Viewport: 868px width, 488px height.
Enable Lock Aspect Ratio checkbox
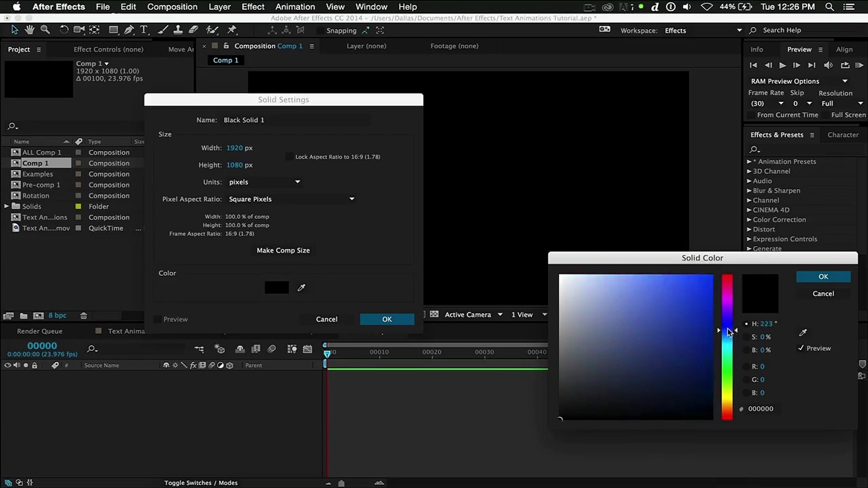tap(289, 157)
